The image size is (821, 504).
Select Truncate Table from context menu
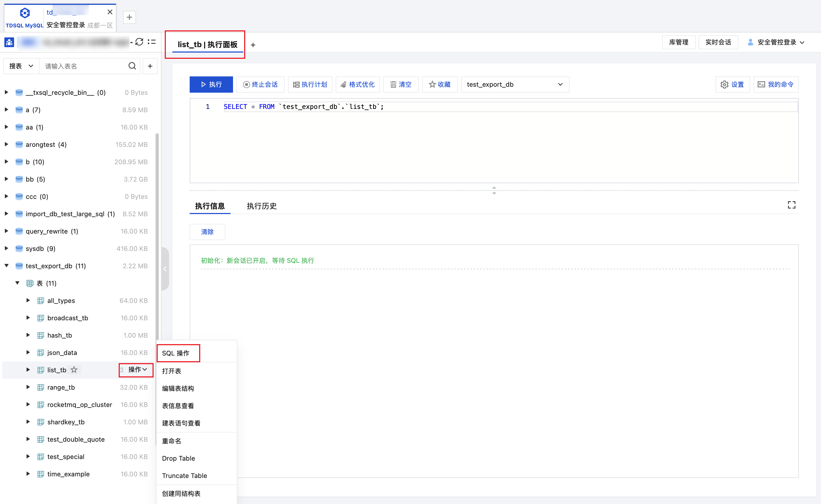[184, 476]
